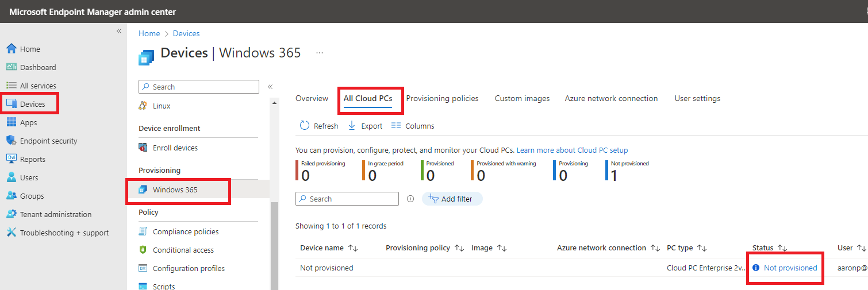Switch to the Overview tab
The width and height of the screenshot is (868, 290).
312,98
